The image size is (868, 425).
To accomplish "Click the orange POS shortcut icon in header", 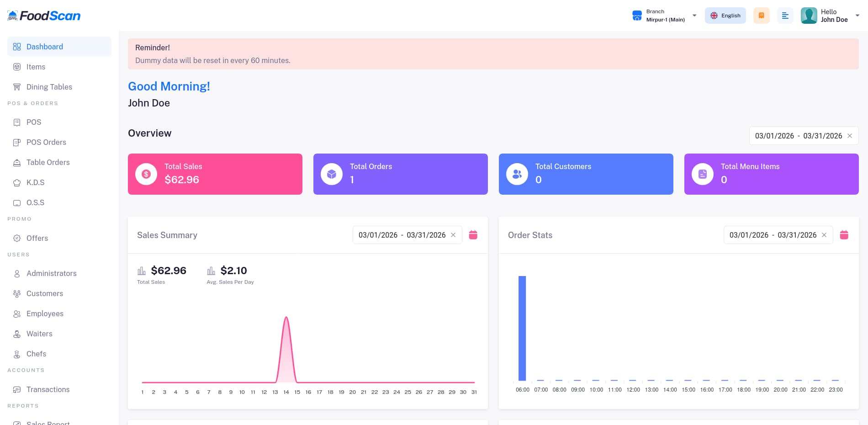I will (761, 16).
